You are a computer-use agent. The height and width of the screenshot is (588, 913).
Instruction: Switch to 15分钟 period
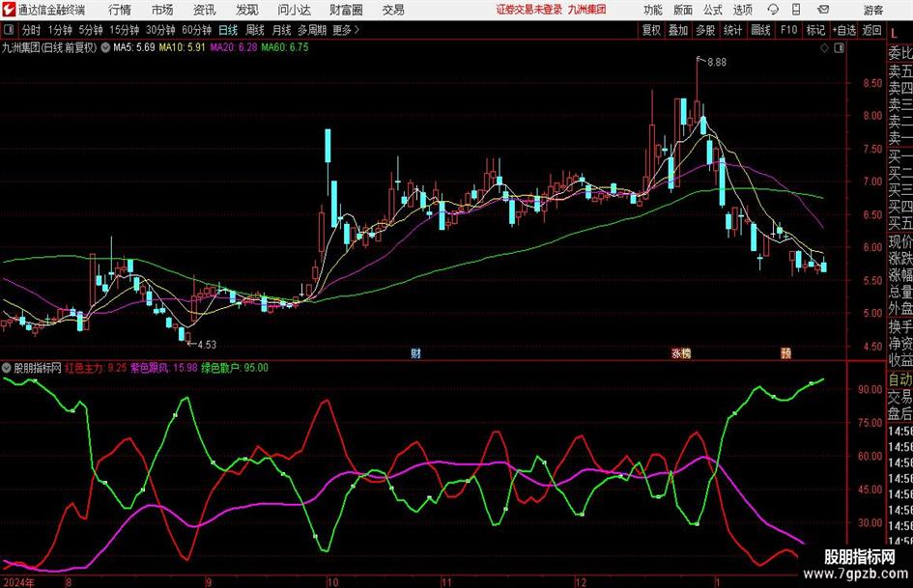point(125,30)
